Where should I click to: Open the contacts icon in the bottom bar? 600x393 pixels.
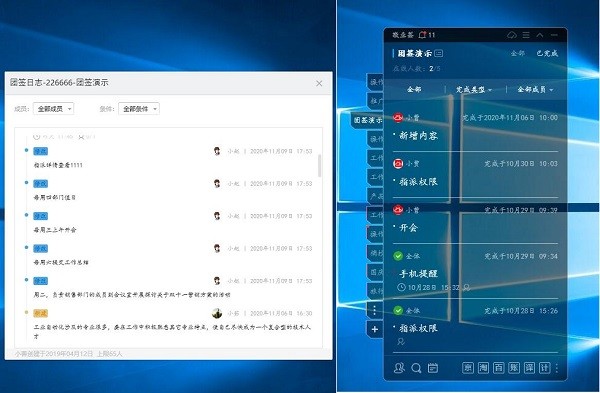click(x=399, y=368)
